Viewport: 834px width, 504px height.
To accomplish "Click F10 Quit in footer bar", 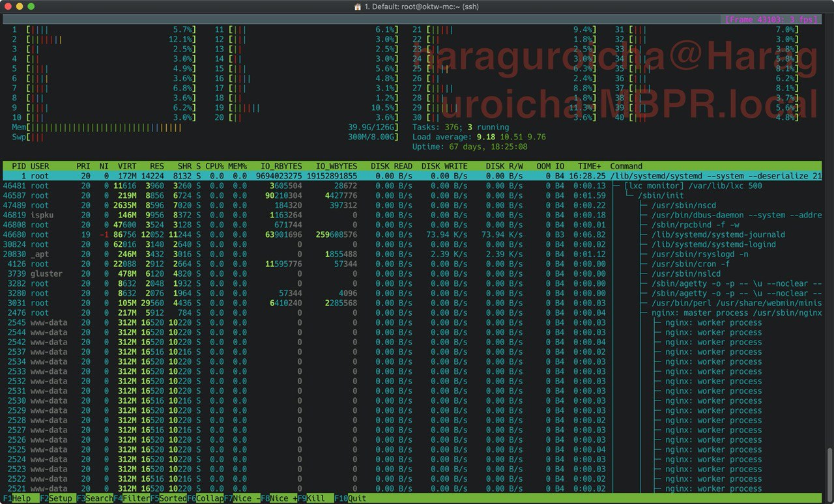I will [351, 499].
